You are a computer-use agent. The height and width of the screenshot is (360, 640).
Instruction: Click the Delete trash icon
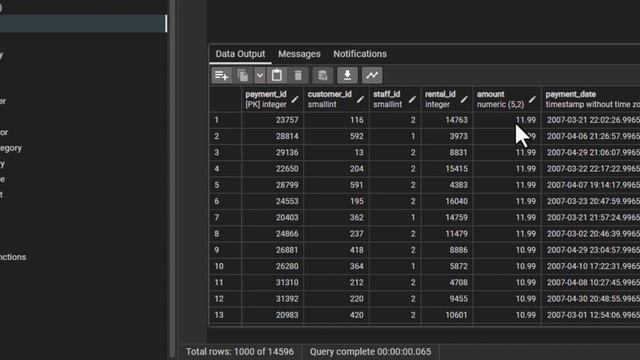pos(298,76)
